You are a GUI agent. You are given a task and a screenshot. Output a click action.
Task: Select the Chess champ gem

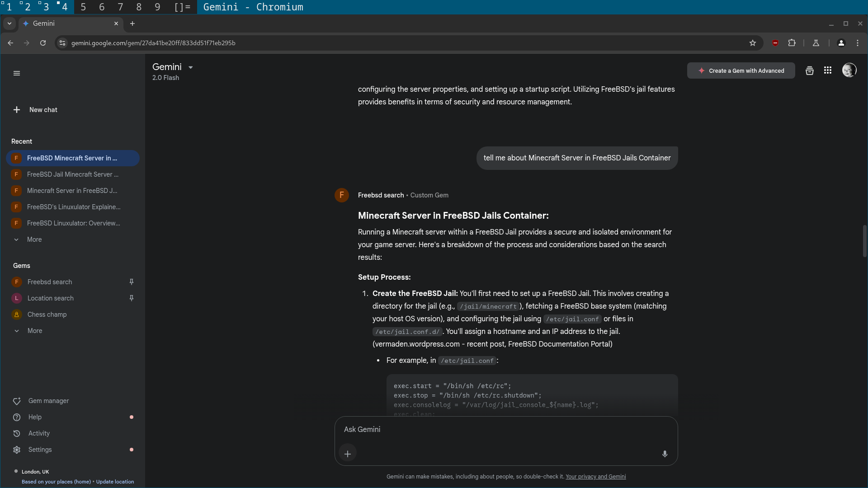[x=47, y=314]
